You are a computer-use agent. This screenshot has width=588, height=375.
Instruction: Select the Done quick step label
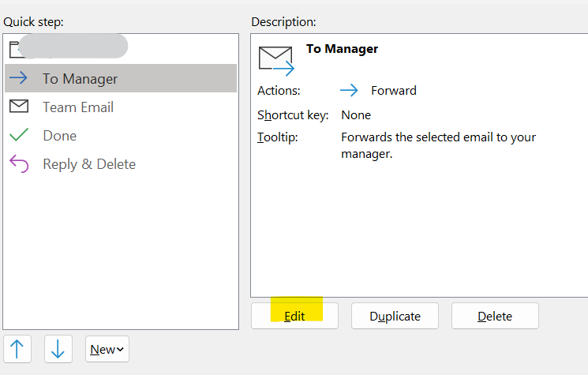point(60,136)
